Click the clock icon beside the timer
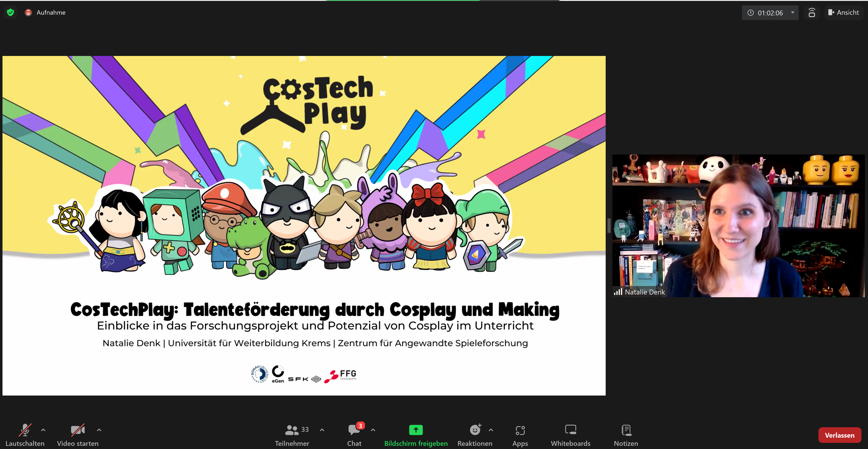The image size is (868, 449). [750, 13]
